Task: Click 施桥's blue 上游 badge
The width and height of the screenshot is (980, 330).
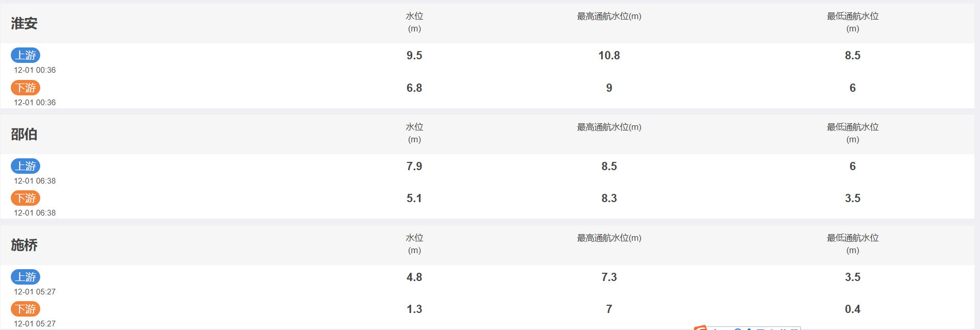Action: coord(25,277)
